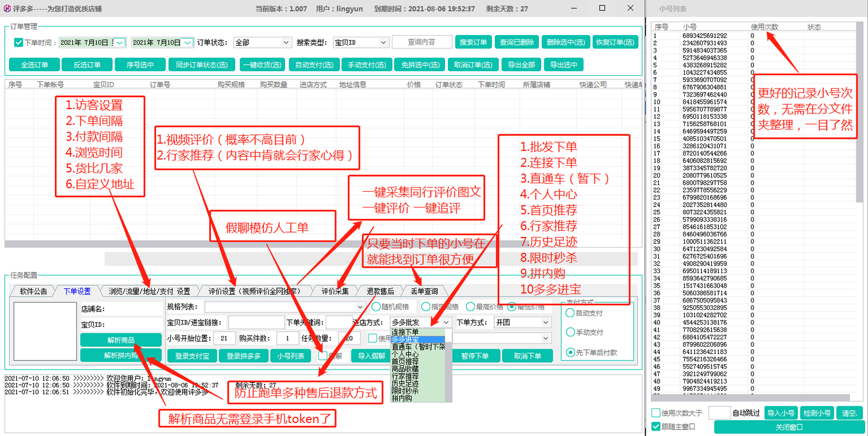This screenshot has width=868, height=436.
Task: Select the 手动支付 radio option
Action: tap(570, 332)
